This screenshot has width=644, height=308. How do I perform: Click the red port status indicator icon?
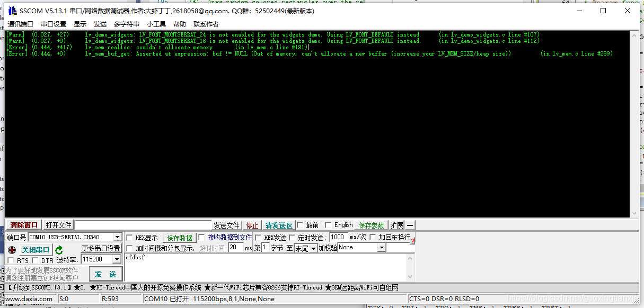pyautogui.click(x=12, y=250)
